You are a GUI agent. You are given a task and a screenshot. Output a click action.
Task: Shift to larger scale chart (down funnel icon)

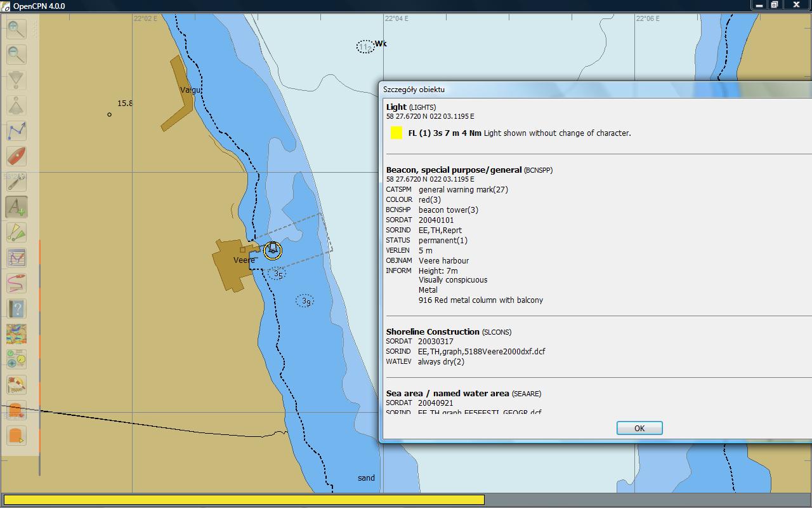[x=16, y=79]
